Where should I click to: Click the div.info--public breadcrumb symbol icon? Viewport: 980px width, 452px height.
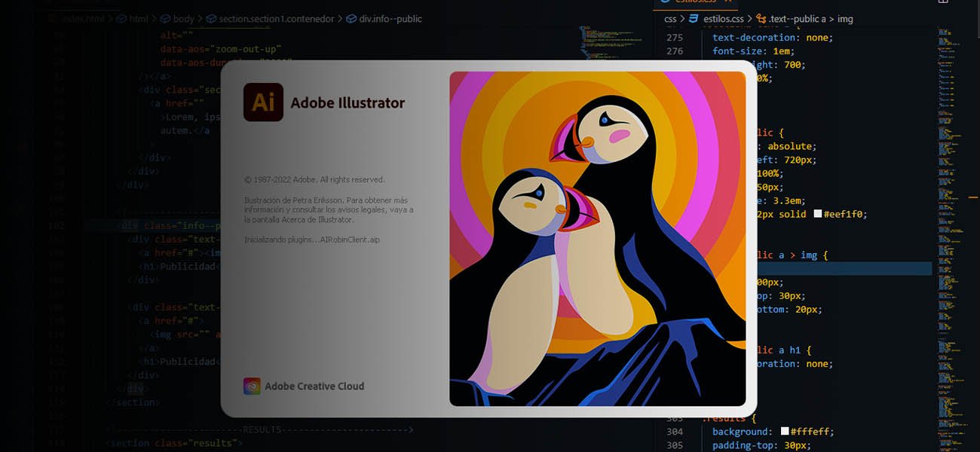coord(352,19)
